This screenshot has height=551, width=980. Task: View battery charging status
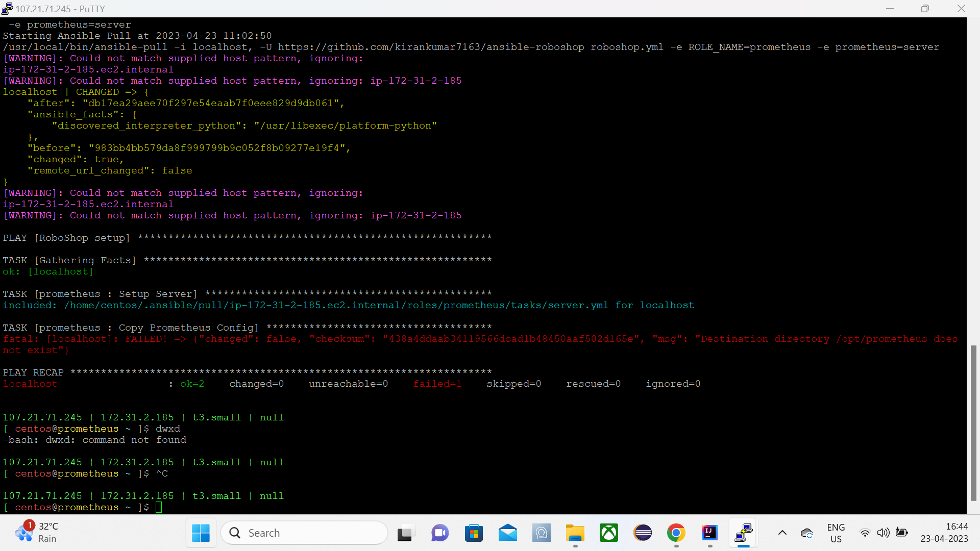(902, 533)
